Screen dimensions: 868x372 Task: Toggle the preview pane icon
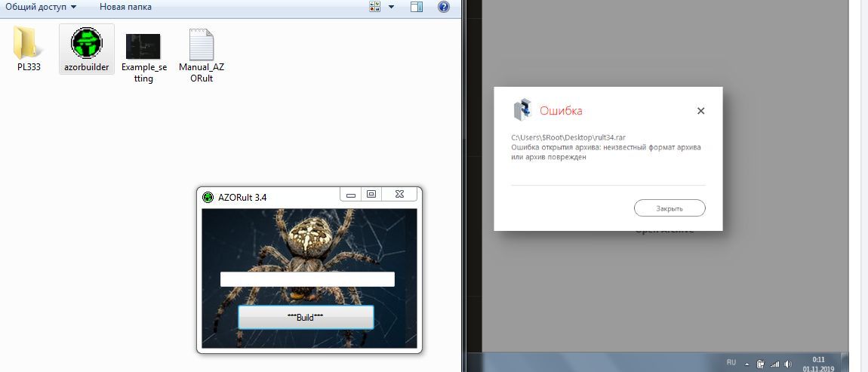click(417, 7)
